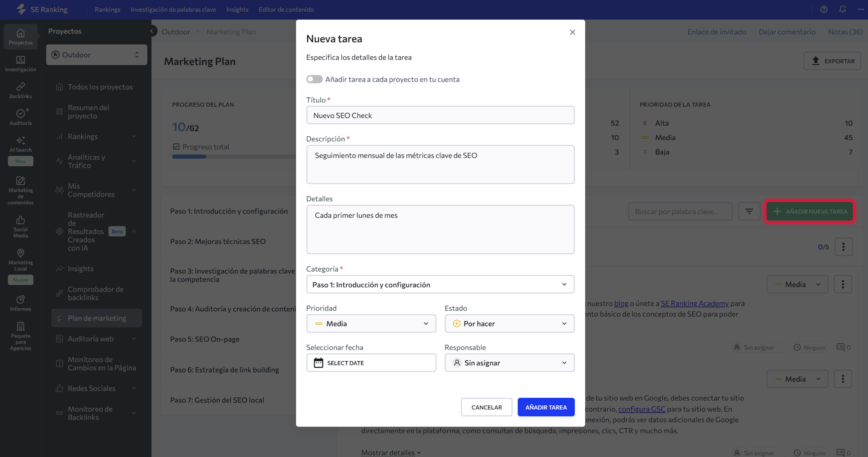Click the Insights sidebar item icon

[59, 268]
